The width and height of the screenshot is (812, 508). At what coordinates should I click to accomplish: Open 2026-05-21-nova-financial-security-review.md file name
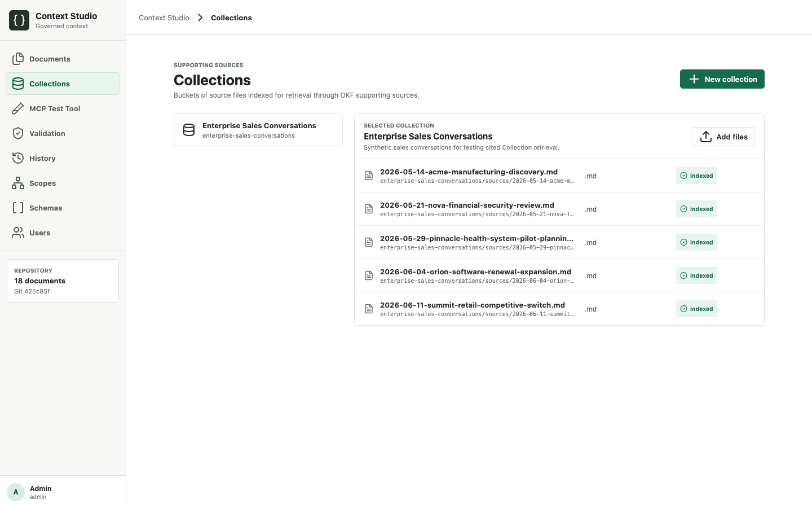click(x=467, y=205)
